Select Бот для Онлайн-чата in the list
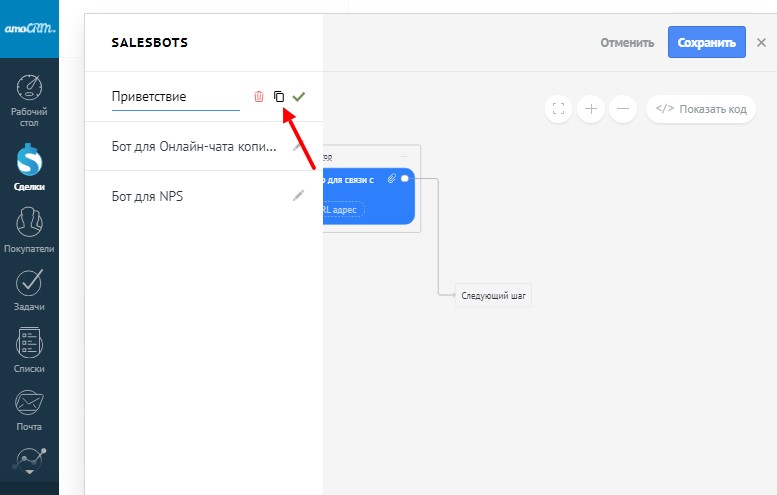777x495 pixels. 193,146
